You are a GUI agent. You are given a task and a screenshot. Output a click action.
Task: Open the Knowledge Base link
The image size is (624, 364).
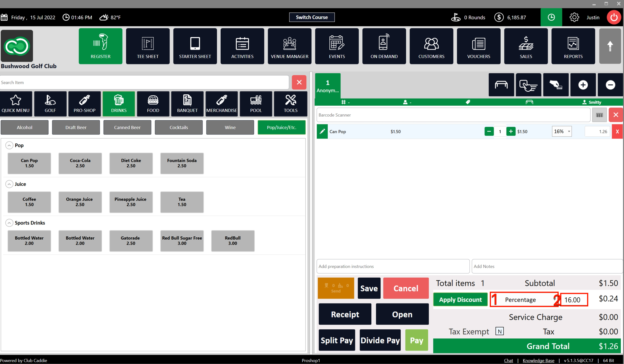(x=538, y=361)
